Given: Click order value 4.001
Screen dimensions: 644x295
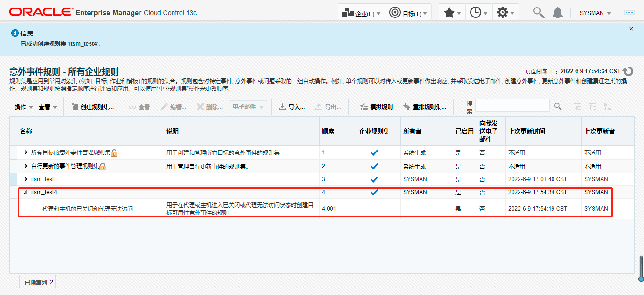Looking at the screenshot, I should (329, 208).
